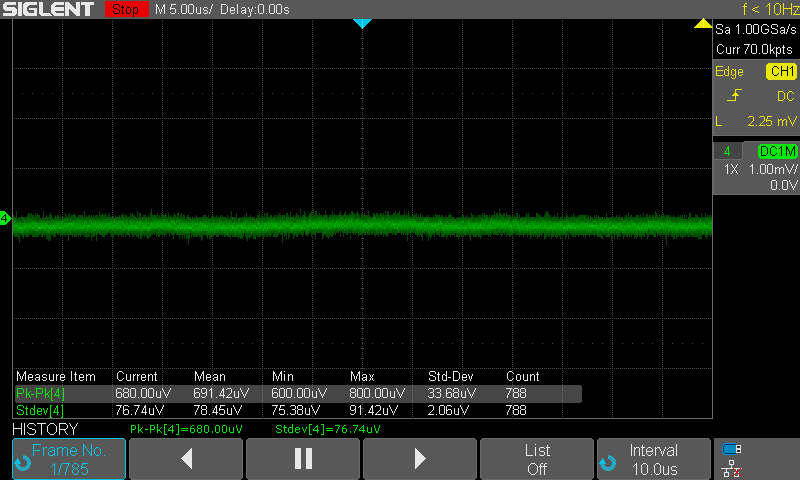Click the HISTORY menu title
Screen dimensions: 800x480
pyautogui.click(x=45, y=429)
